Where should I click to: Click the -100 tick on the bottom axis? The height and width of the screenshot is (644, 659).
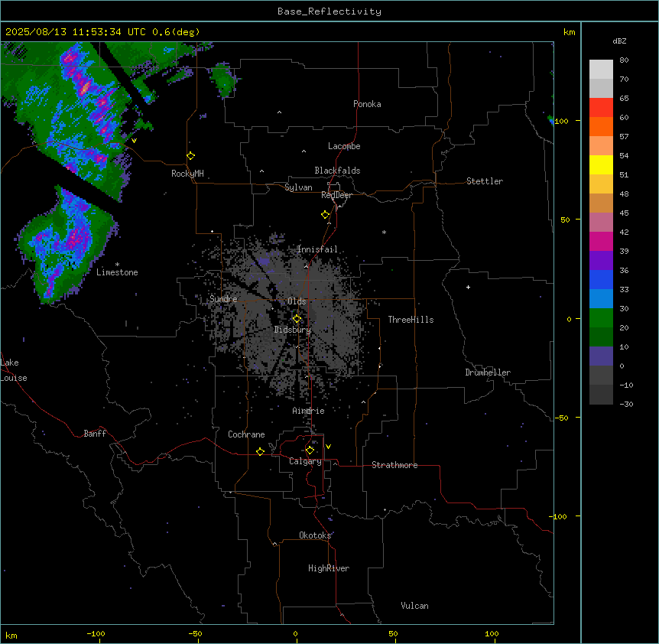coord(96,633)
